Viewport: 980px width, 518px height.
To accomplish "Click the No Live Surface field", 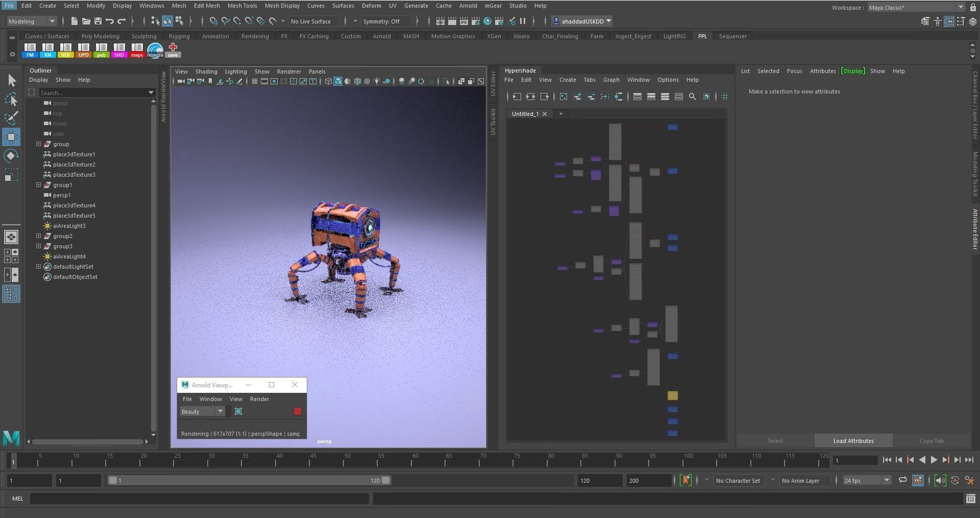I will [x=312, y=21].
